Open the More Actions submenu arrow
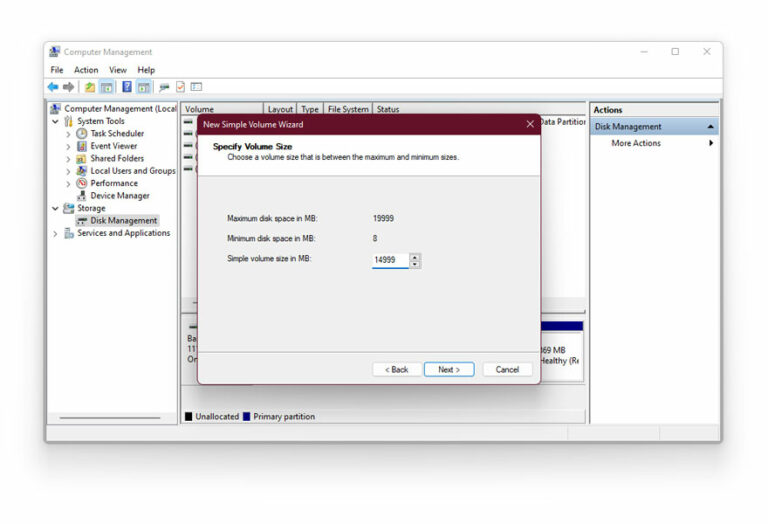 [x=711, y=143]
